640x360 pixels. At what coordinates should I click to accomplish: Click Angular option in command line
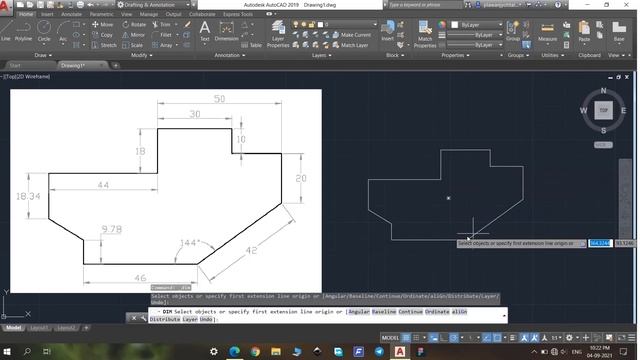click(x=359, y=311)
